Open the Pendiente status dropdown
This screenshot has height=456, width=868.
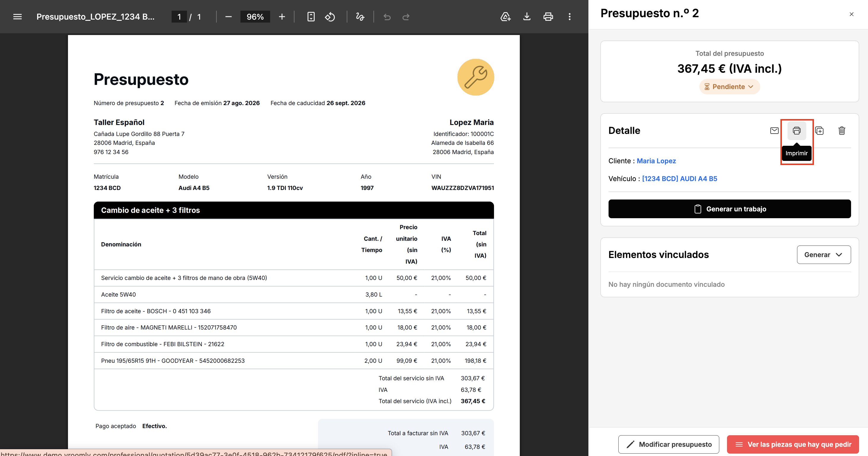pyautogui.click(x=729, y=87)
